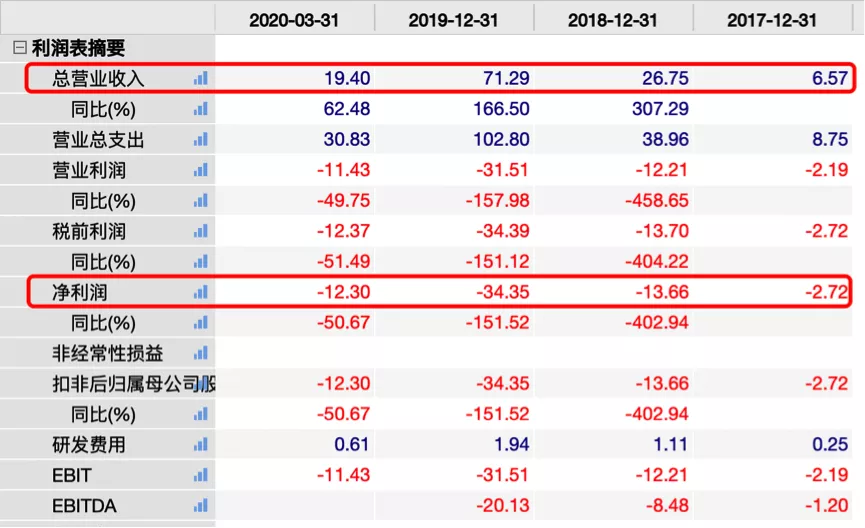
Task: Click -31.51 in the EBIT row
Action: pos(503,474)
